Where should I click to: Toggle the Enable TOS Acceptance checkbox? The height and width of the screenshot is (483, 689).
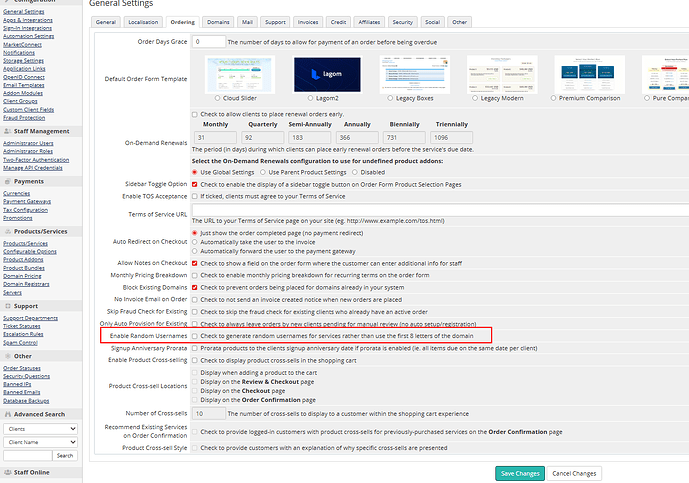196,197
